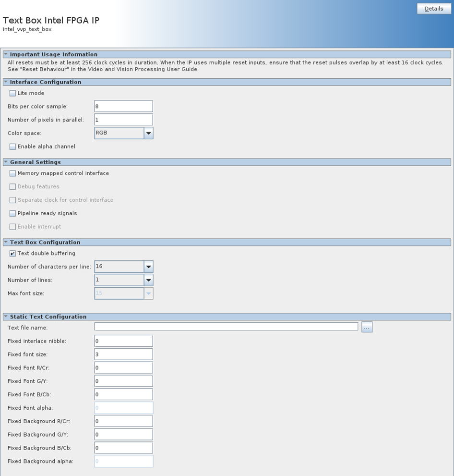
Task: Click the 'Number of lines:' label
Action: point(30,280)
